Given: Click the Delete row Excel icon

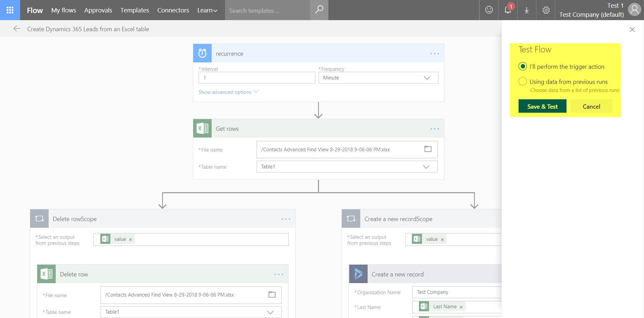Looking at the screenshot, I should (x=46, y=274).
